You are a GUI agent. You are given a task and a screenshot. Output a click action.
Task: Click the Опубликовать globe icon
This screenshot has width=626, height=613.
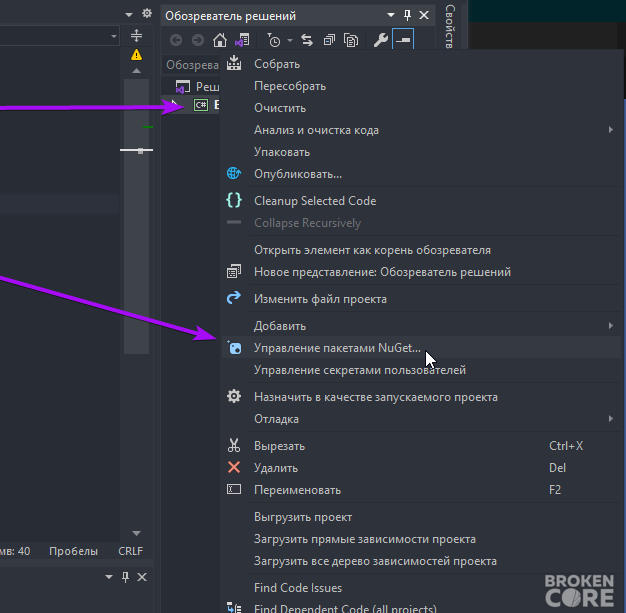[234, 173]
